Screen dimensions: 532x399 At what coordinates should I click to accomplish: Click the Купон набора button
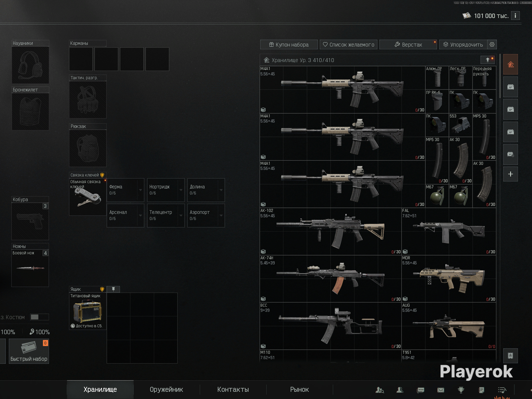click(x=289, y=45)
